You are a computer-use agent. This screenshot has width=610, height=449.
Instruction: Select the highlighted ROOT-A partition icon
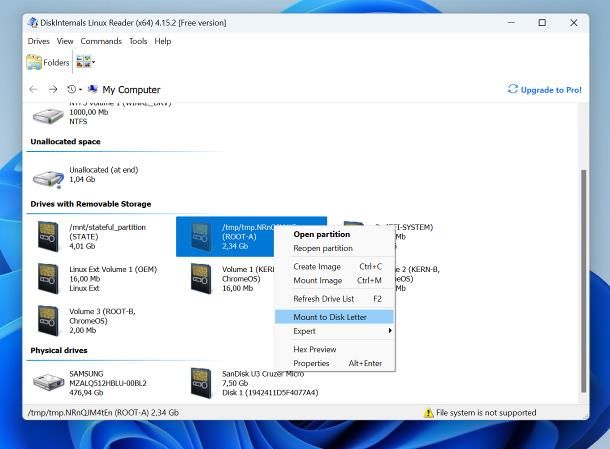[x=201, y=236]
